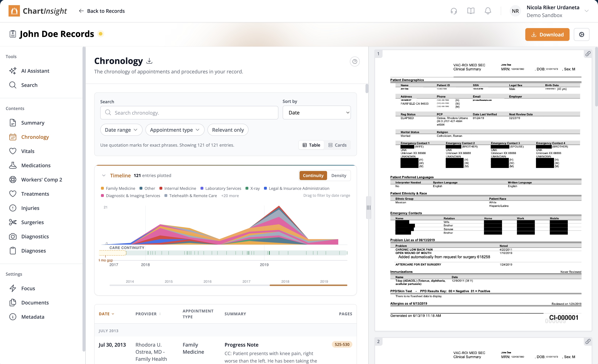Toggle Legal & Insurance Administration legend
The width and height of the screenshot is (598, 364).
[x=297, y=188]
